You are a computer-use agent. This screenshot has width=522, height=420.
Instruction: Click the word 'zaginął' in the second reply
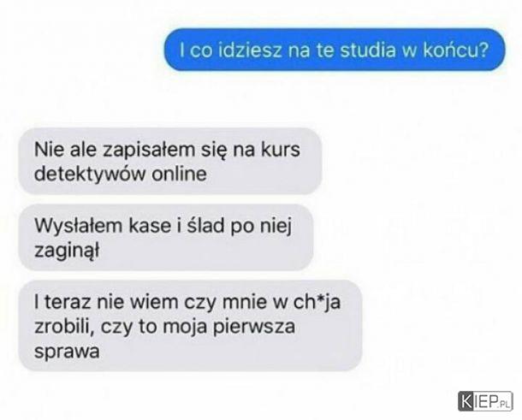click(67, 251)
